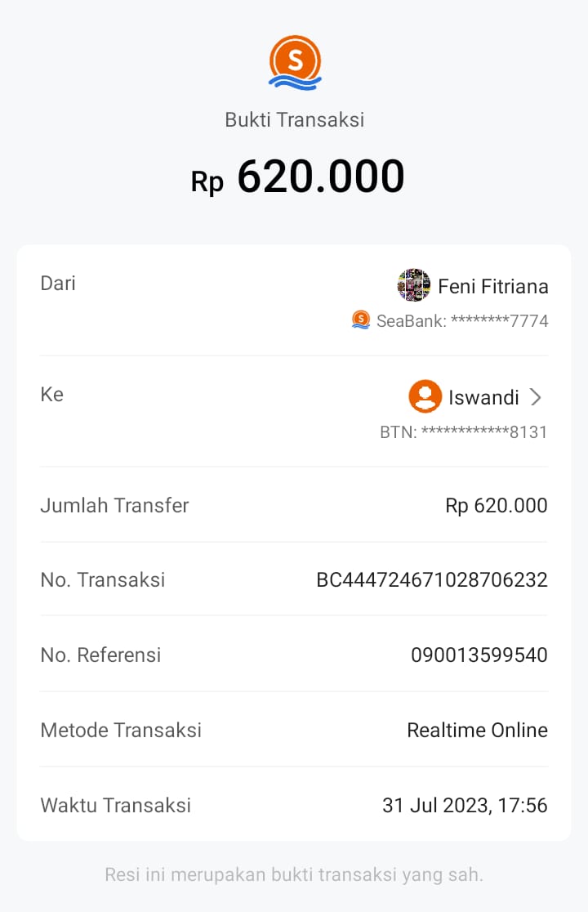Tap the reference number 090013599540
The width and height of the screenshot is (588, 912).
coord(479,655)
